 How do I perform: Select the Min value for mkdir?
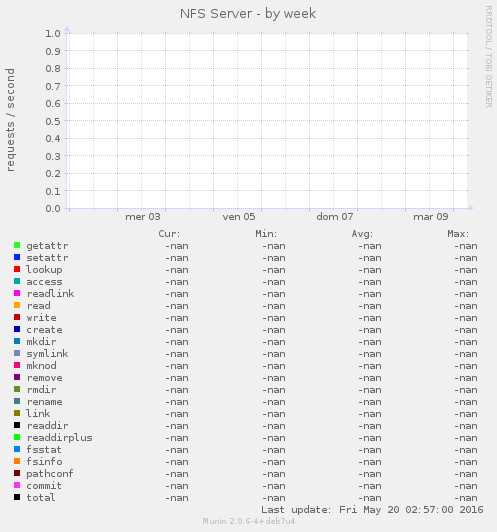tap(273, 342)
